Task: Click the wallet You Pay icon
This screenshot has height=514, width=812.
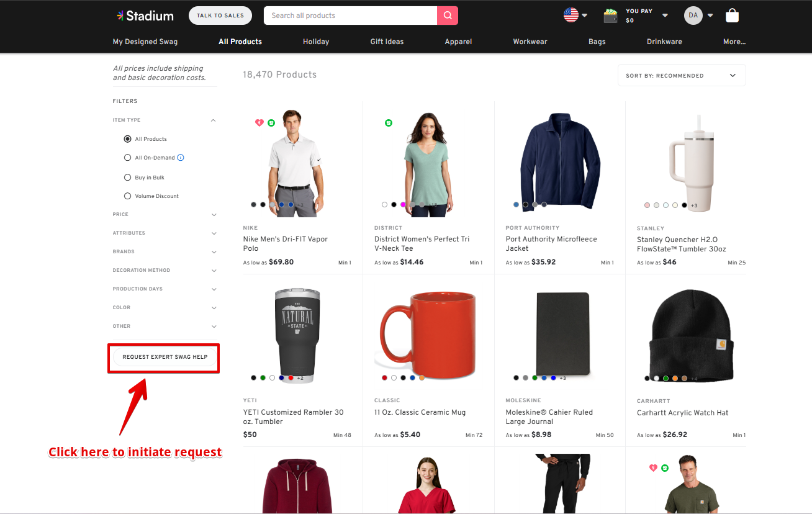Action: click(x=611, y=16)
